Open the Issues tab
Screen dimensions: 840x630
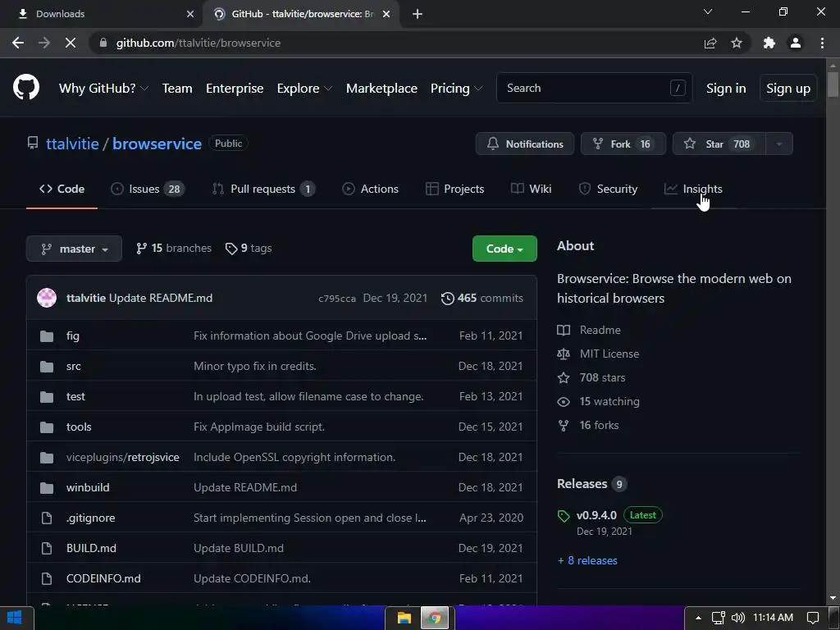148,189
